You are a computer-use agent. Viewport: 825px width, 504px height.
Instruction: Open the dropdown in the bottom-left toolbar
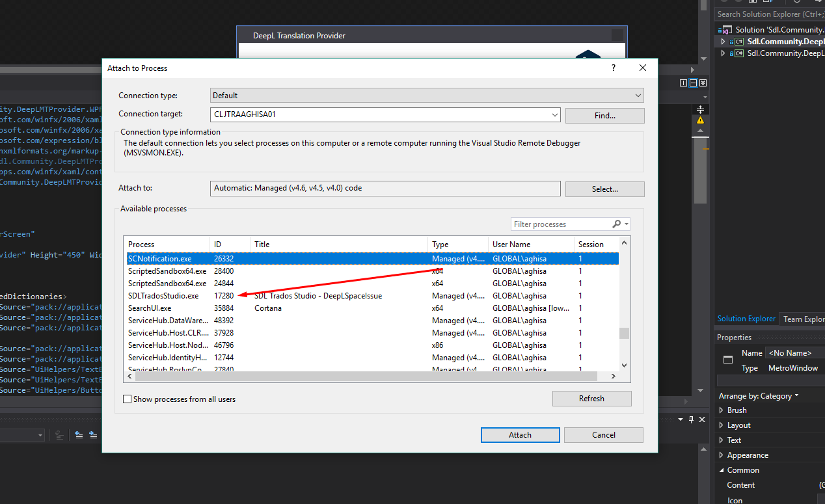coord(40,435)
